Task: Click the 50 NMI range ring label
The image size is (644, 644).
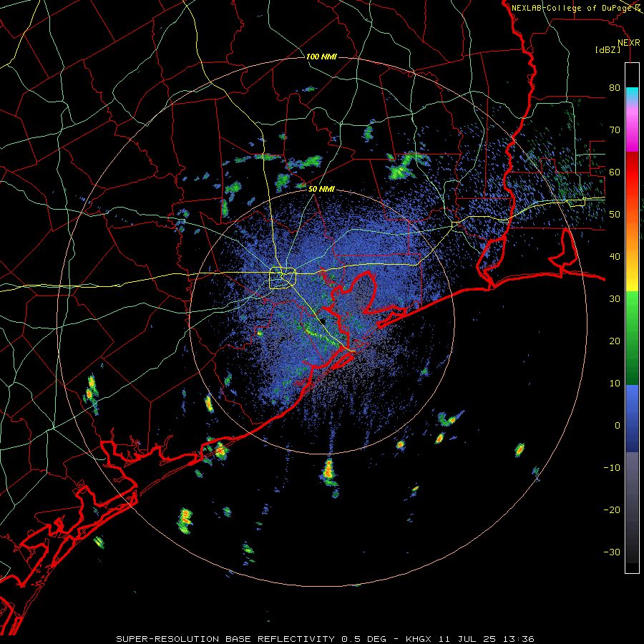Action: (x=321, y=190)
